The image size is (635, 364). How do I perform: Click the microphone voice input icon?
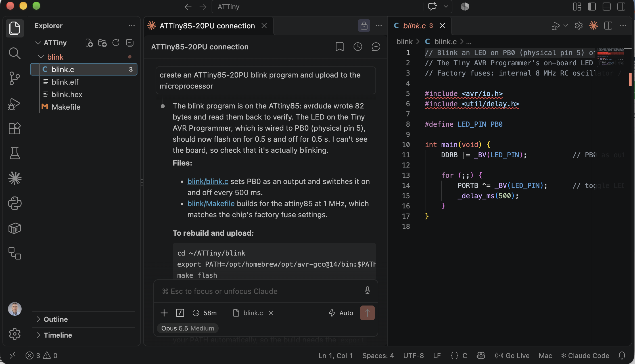click(x=367, y=290)
